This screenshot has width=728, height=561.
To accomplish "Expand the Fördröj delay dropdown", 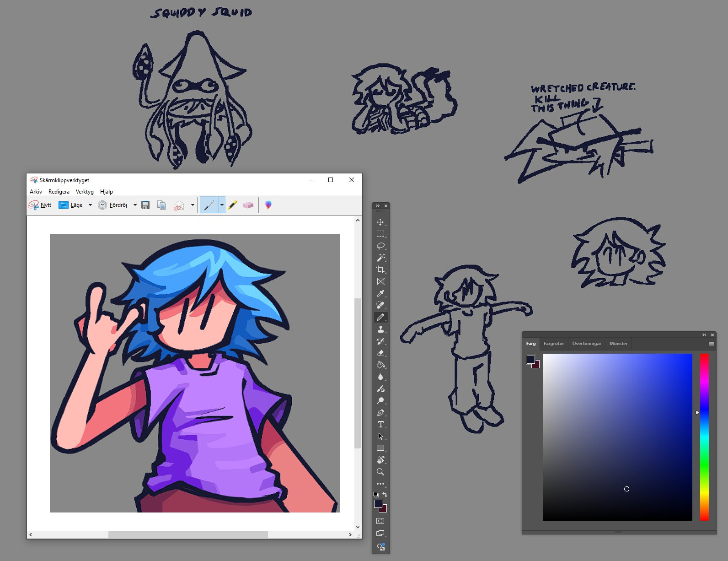I will [x=135, y=205].
